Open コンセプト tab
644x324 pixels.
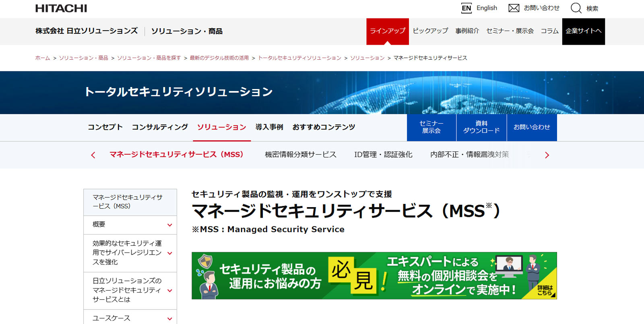click(105, 127)
